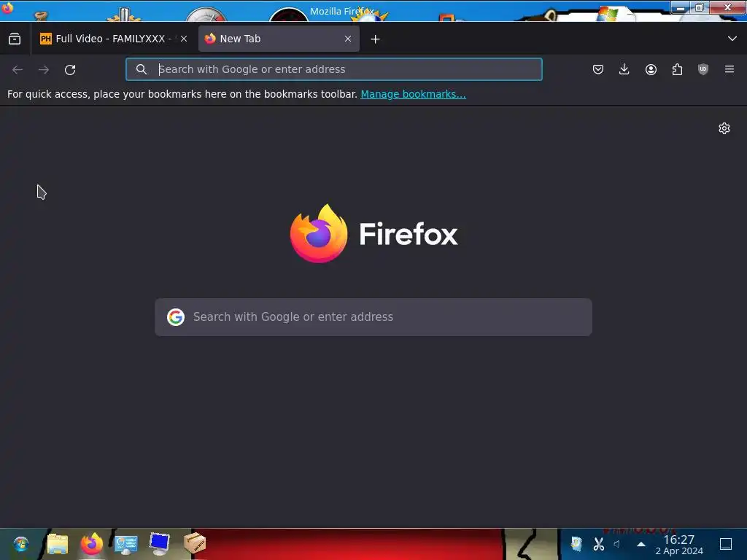Viewport: 747px width, 560px height.
Task: Open the Downloads panel
Action: pos(624,69)
